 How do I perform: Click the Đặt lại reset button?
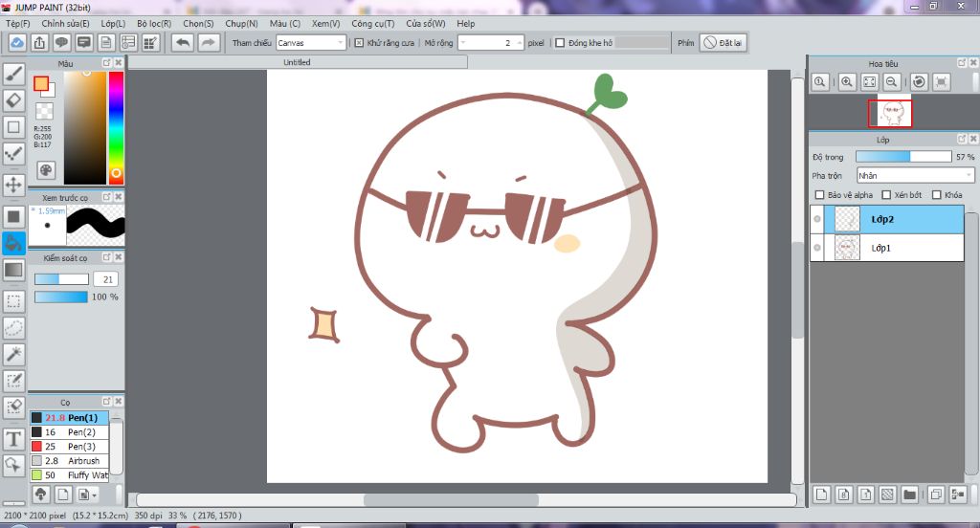pyautogui.click(x=724, y=43)
